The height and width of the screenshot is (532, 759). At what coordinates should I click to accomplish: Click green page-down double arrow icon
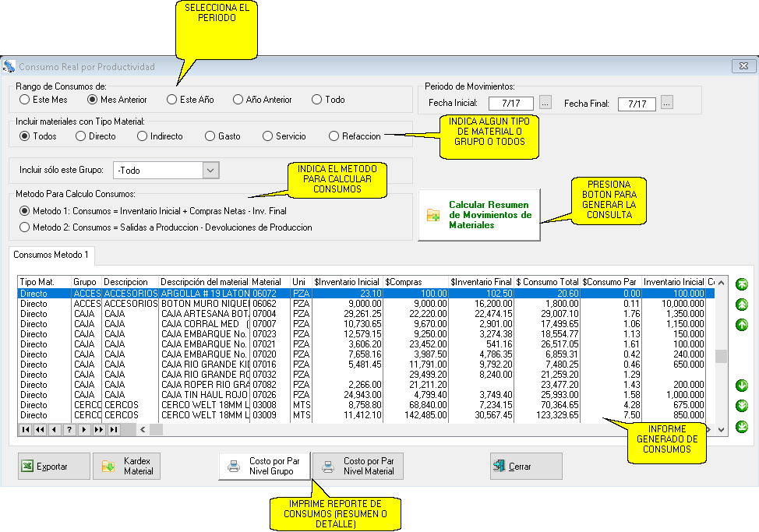coord(741,405)
